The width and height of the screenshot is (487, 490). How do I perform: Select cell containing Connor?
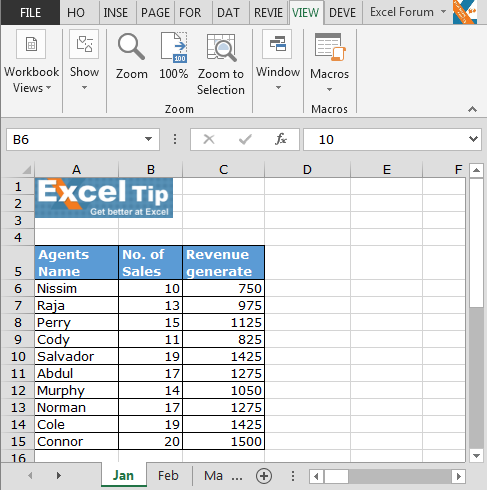pyautogui.click(x=77, y=441)
